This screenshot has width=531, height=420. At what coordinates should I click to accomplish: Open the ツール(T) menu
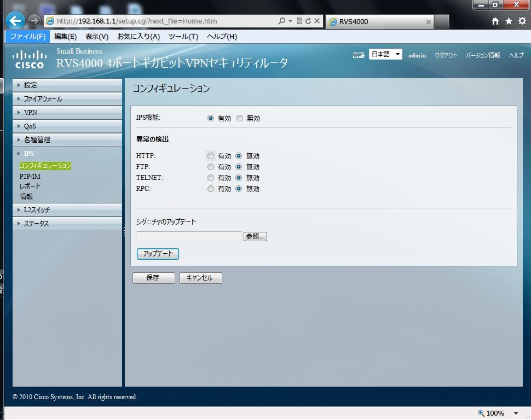(183, 37)
